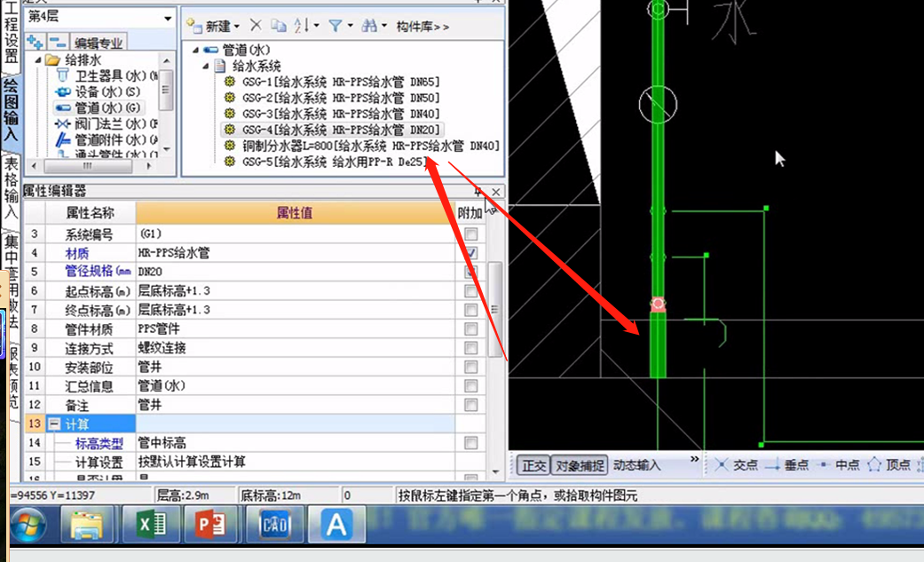
Task: Click the 编辑专业 button
Action: click(x=99, y=43)
